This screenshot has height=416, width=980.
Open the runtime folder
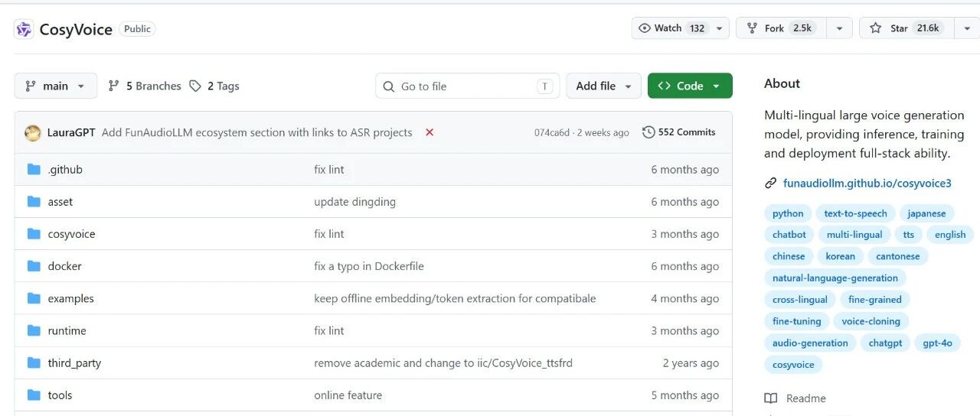(67, 330)
